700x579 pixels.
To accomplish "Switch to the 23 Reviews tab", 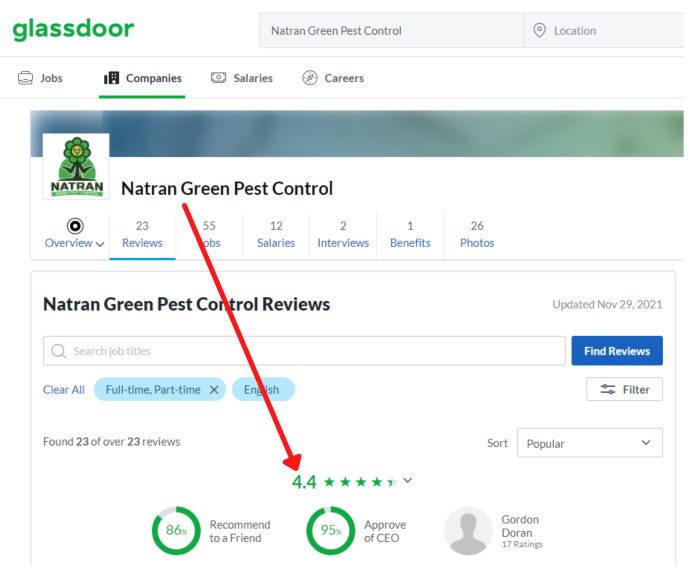I will pos(142,235).
